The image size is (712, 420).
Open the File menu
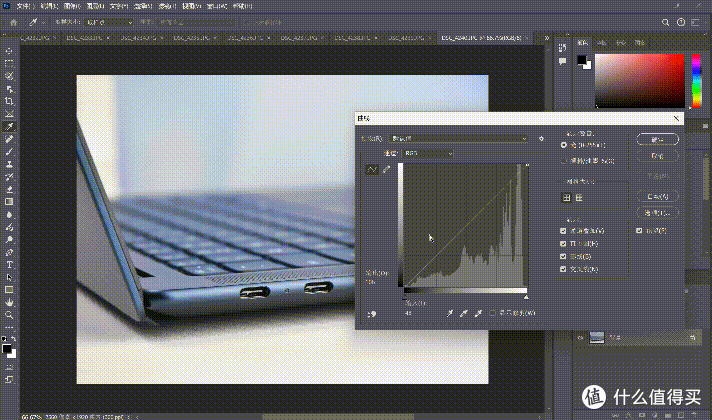pyautogui.click(x=23, y=6)
